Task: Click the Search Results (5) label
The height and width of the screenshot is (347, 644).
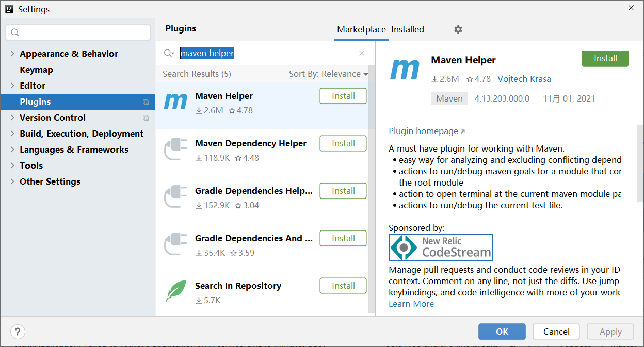Action: click(197, 74)
